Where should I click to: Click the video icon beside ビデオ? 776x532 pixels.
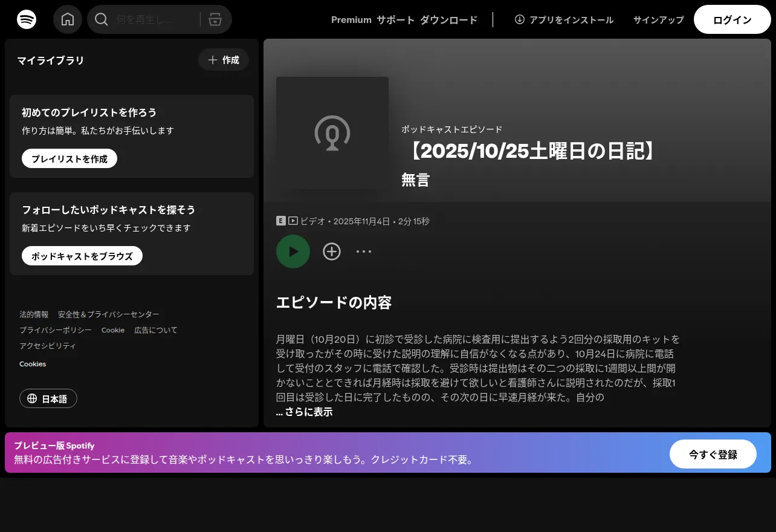pyautogui.click(x=293, y=221)
